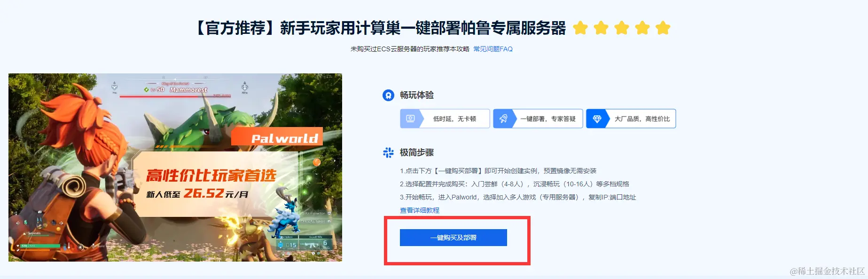Click the camera icon on 低时延 tile
The image size is (868, 279).
(x=410, y=119)
